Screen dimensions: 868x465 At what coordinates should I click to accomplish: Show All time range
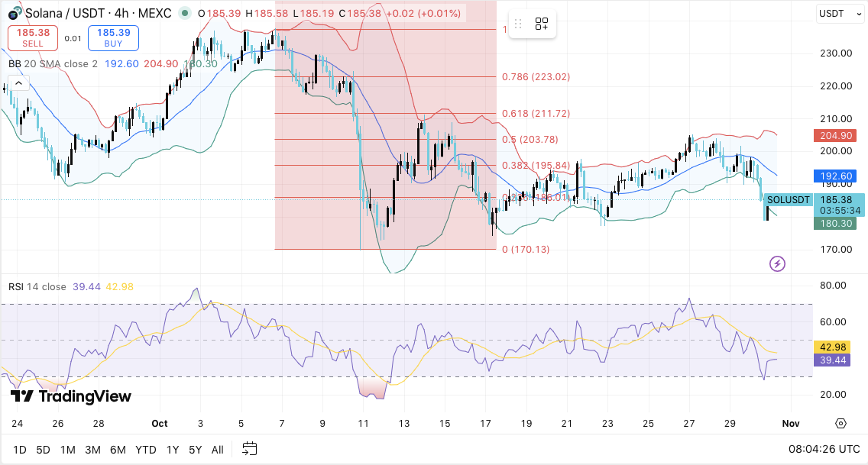(218, 450)
